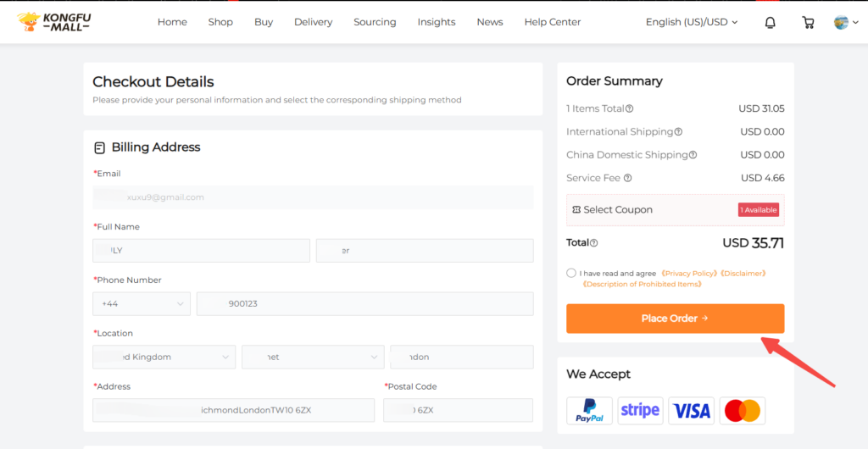
Task: Open the notifications bell icon
Action: coord(770,23)
